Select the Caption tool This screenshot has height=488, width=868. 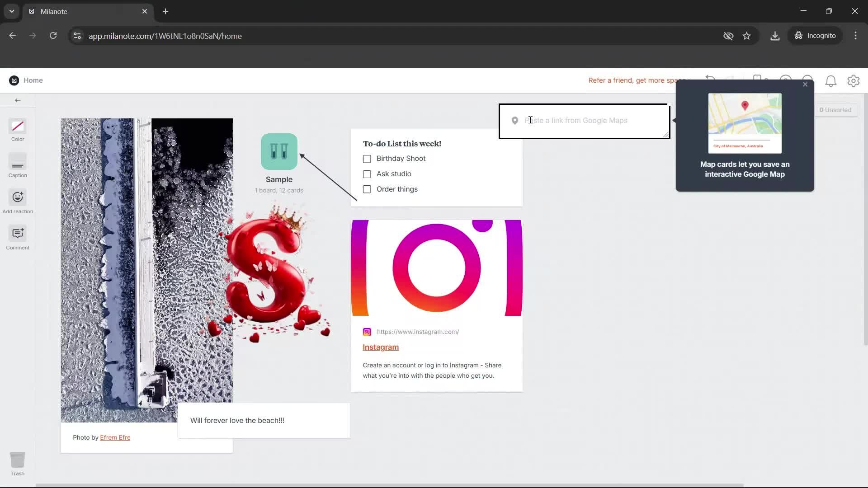tap(17, 166)
